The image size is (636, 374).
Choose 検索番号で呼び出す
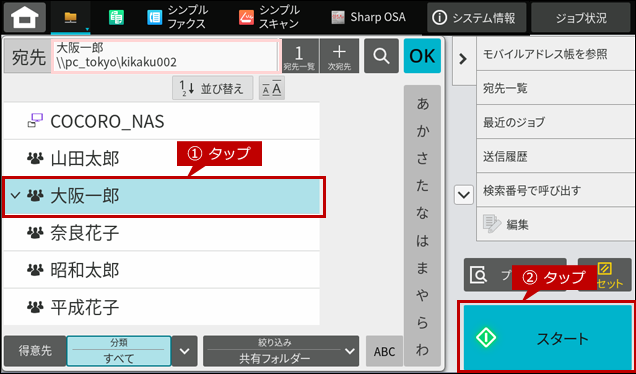tap(556, 190)
